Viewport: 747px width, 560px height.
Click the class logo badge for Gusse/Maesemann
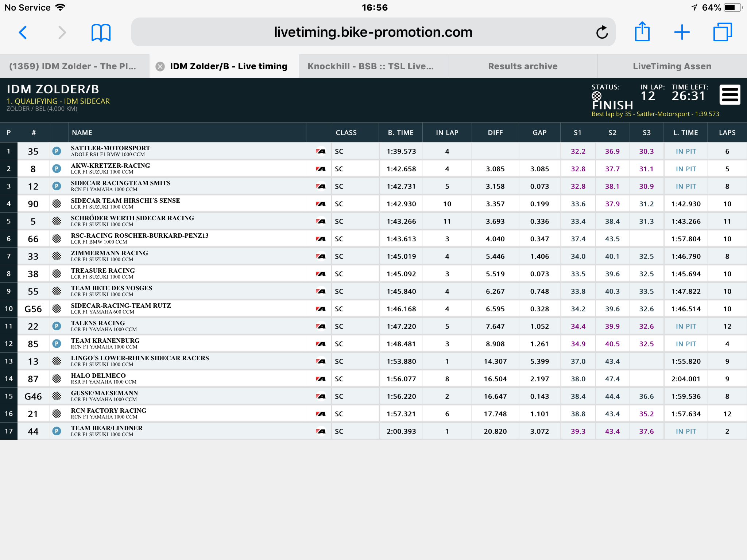[x=321, y=396]
